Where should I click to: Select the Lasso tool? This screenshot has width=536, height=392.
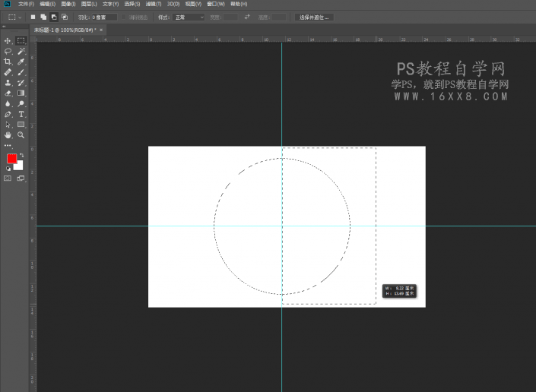coord(8,51)
